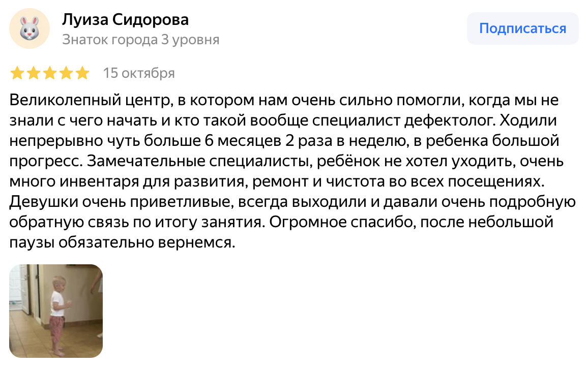
Task: Select the third rating star
Action: [x=50, y=74]
